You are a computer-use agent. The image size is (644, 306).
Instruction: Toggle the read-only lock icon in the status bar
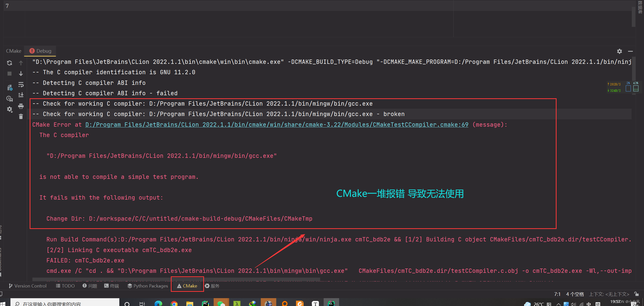point(636,294)
